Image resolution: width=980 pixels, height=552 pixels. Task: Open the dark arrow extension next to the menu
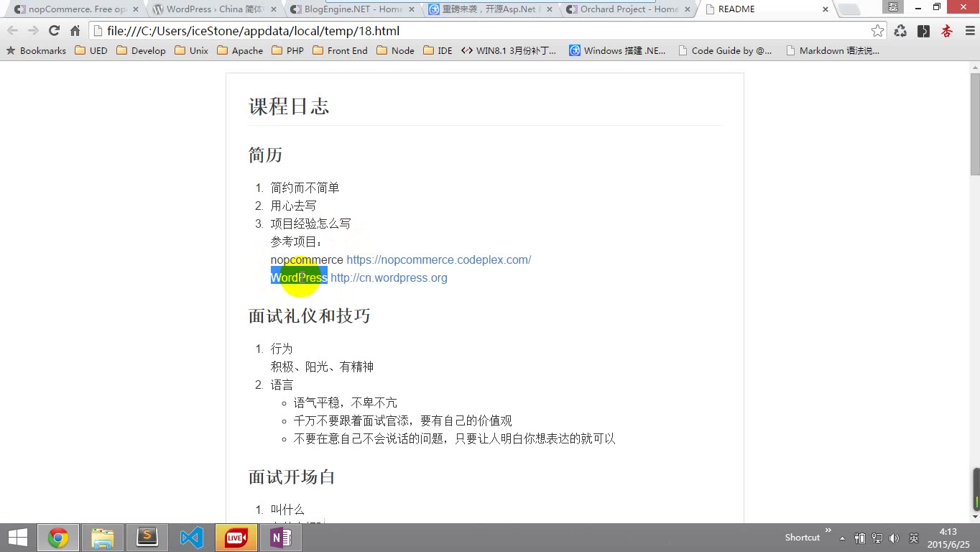924,31
